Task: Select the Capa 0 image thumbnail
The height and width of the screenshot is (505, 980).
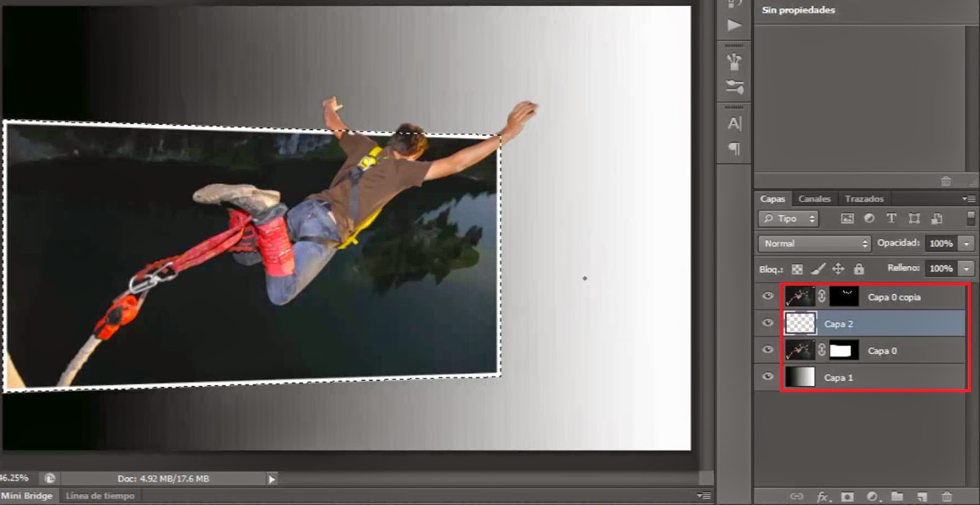Action: [800, 350]
